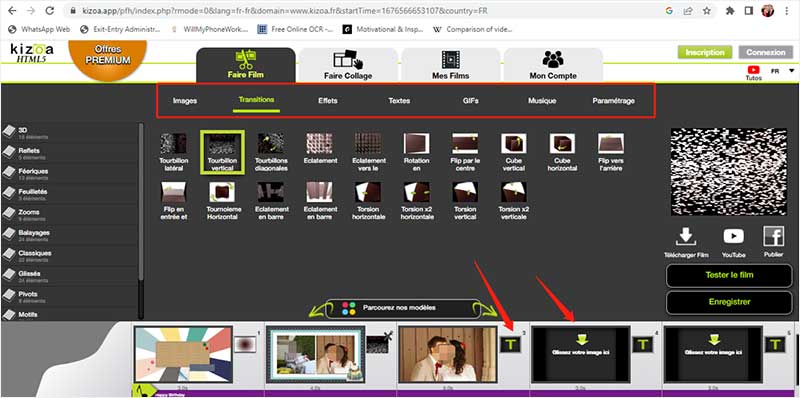Click the Inscription button

705,52
